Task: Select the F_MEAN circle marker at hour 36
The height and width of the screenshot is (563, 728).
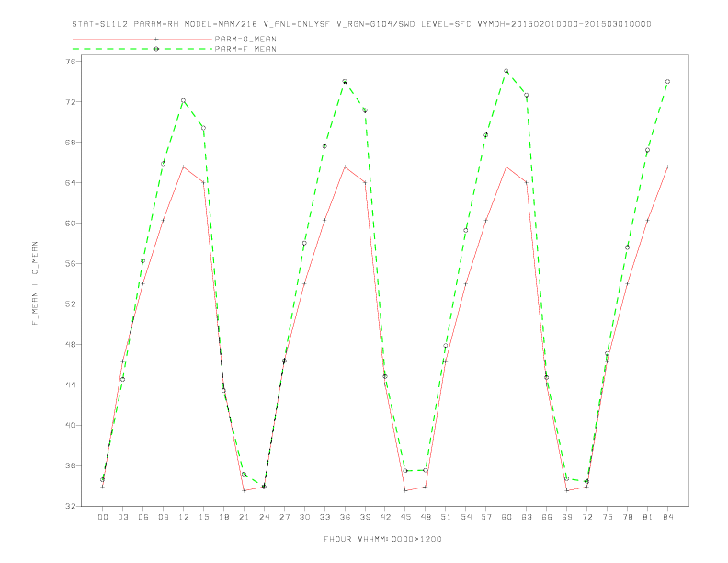Action: coord(345,81)
